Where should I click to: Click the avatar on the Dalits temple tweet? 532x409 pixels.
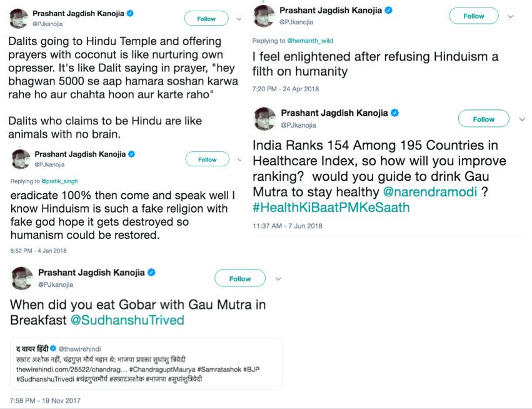coord(19,19)
